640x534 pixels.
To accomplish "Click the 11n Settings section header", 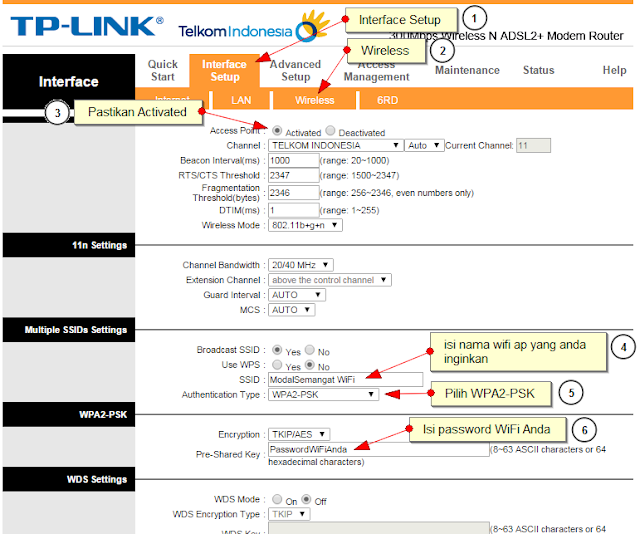I will click(x=69, y=245).
